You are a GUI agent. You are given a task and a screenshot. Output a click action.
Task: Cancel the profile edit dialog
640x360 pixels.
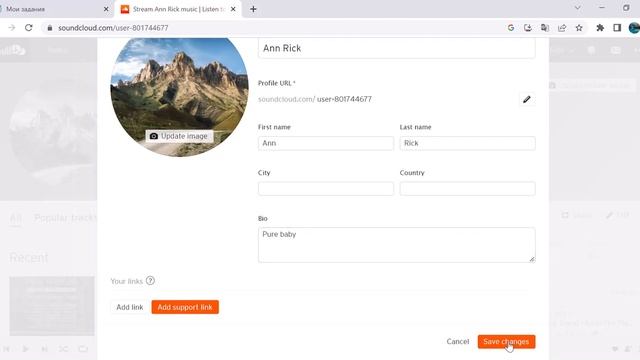pyautogui.click(x=458, y=342)
